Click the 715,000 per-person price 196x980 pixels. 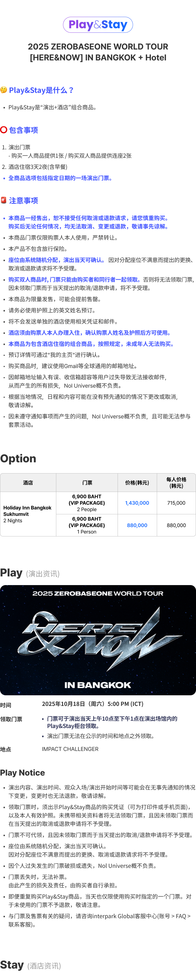[x=176, y=503]
